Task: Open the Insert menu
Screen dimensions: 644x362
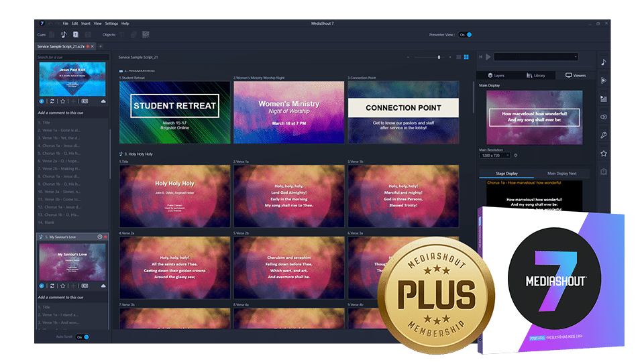Action: 85,23
